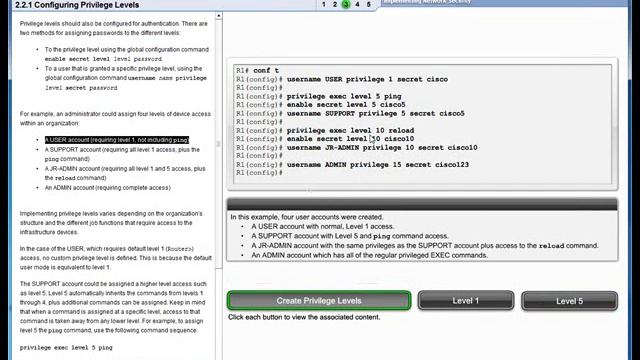Viewport: 640px width, 360px height.
Task: Click 'A SUPPORT account with Level 5 and ping' line
Action: [350, 236]
